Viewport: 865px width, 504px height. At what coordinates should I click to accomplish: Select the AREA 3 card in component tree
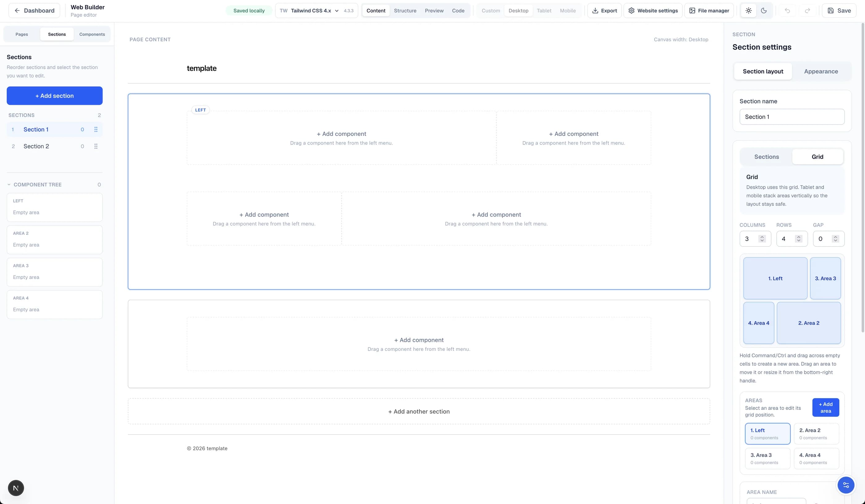pyautogui.click(x=55, y=272)
